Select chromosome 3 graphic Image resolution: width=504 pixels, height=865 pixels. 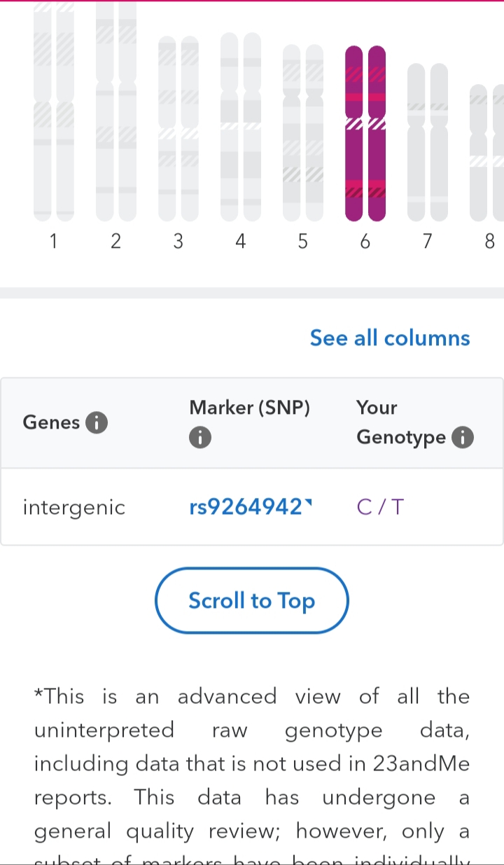coord(178,128)
